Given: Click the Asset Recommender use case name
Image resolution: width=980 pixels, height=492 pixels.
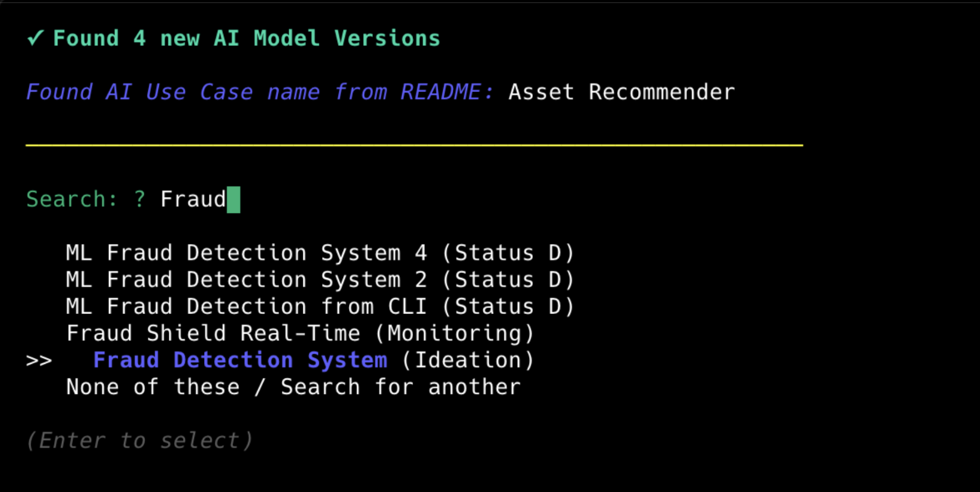Looking at the screenshot, I should pyautogui.click(x=621, y=93).
